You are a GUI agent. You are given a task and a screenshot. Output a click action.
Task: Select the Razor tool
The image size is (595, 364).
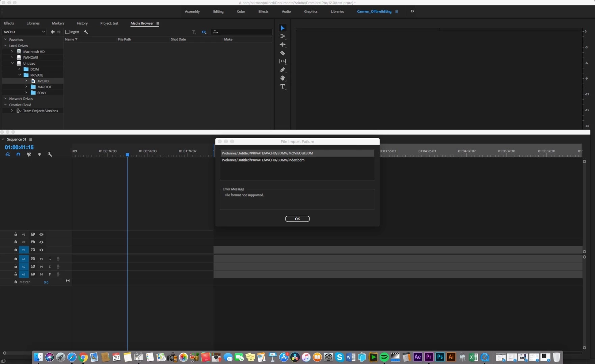282,53
